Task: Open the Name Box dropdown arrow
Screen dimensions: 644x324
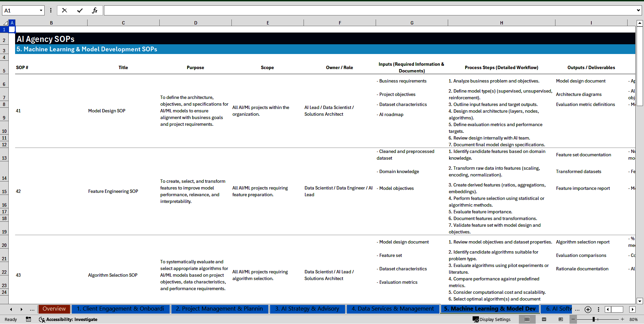Action: tap(41, 10)
